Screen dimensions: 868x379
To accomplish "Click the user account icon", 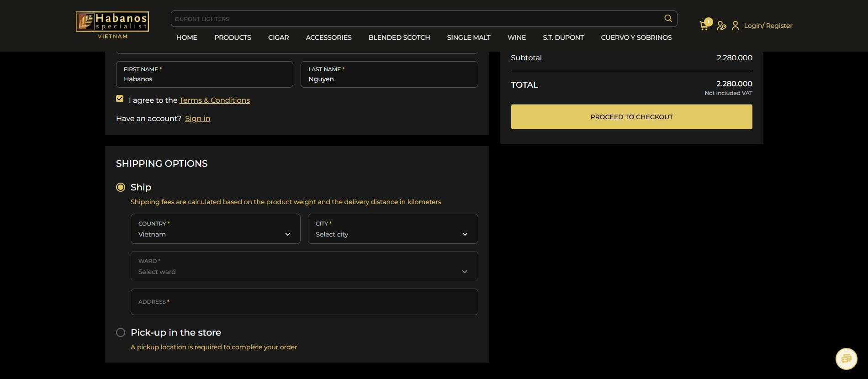I will (735, 26).
